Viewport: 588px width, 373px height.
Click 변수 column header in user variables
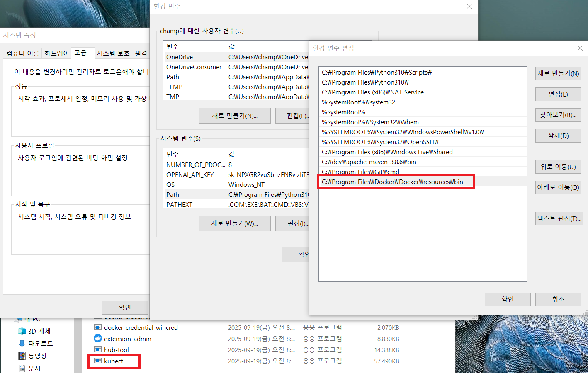[194, 46]
